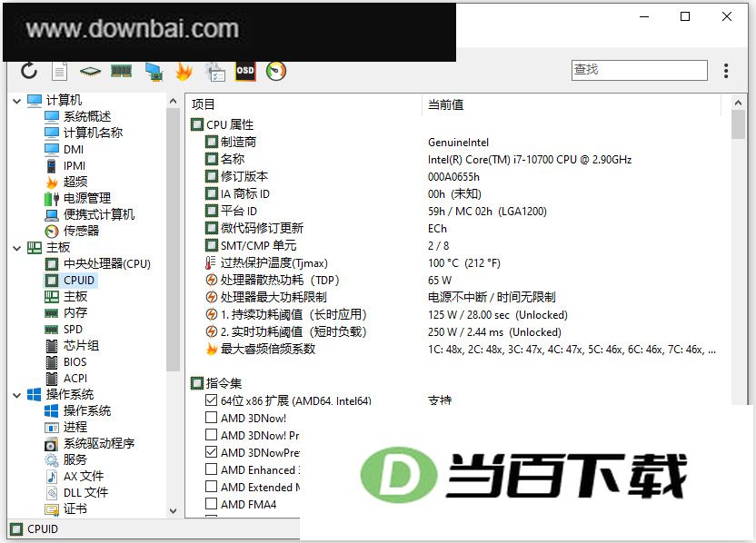Click the tree panel scroll-up arrow

click(x=173, y=101)
